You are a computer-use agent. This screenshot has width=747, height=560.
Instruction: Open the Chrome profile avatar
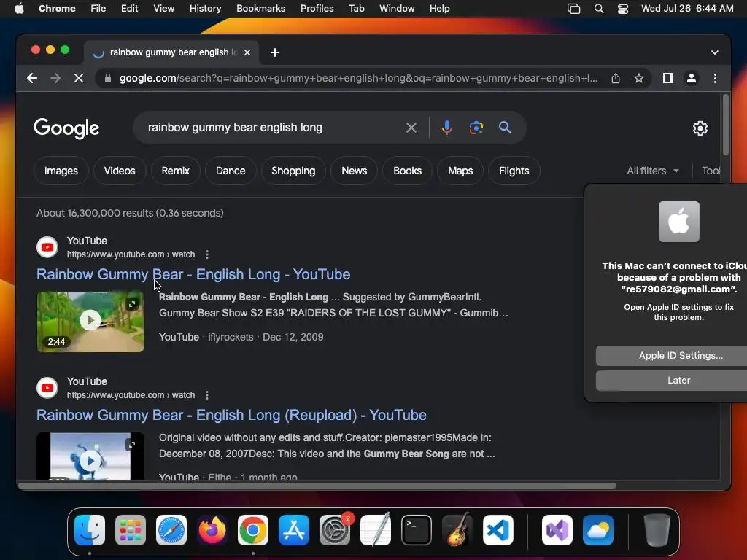(x=692, y=78)
